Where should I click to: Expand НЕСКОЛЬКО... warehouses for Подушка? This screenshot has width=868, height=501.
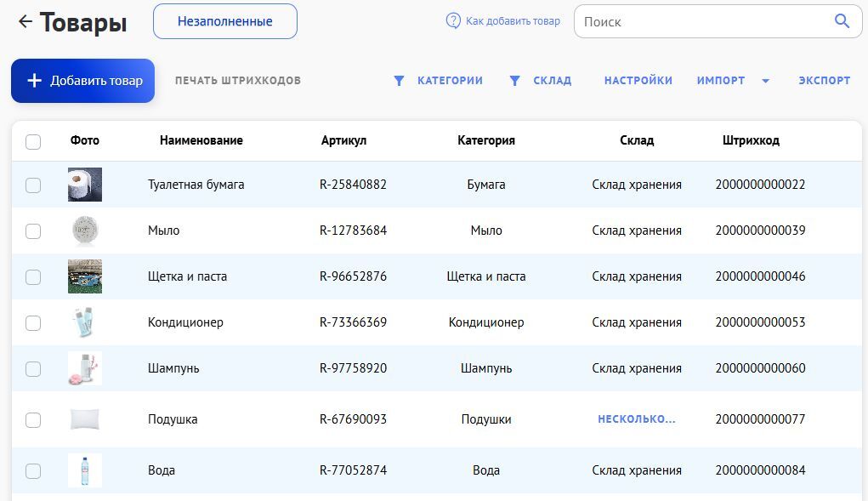pos(636,419)
